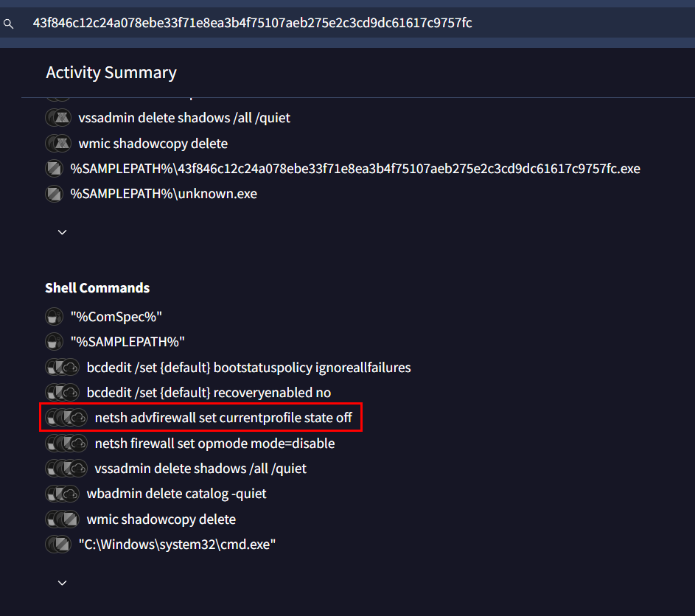
Task: Click the search magnifier icon
Action: coord(9,24)
